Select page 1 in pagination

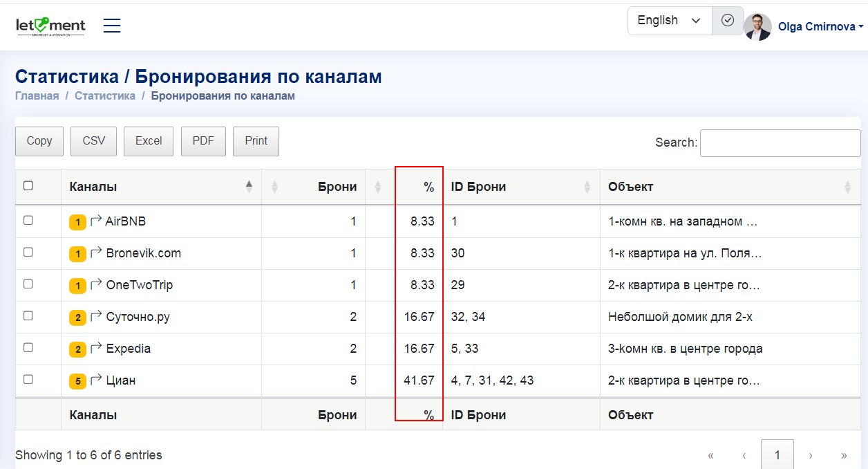[777, 455]
